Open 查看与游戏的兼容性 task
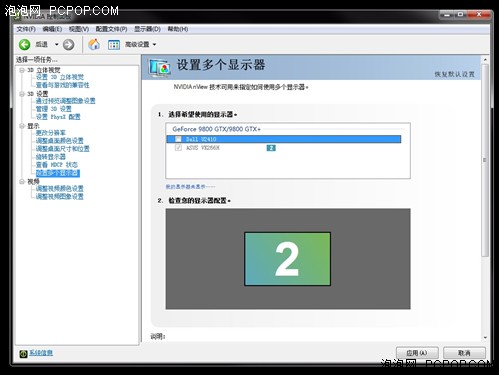The height and width of the screenshot is (375, 499). (62, 85)
